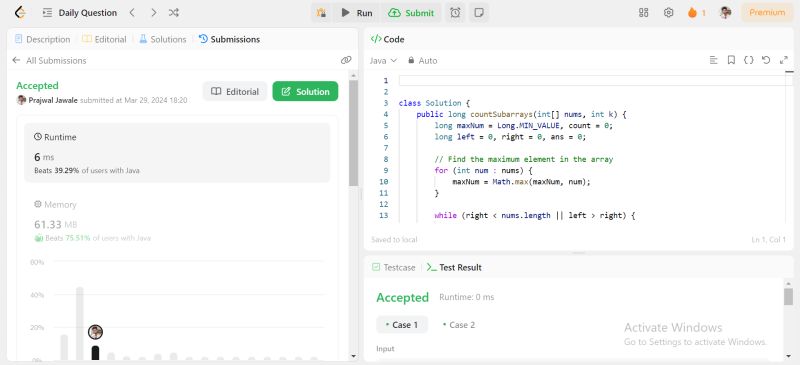Click the green Solution button
The width and height of the screenshot is (800, 365).
click(305, 91)
